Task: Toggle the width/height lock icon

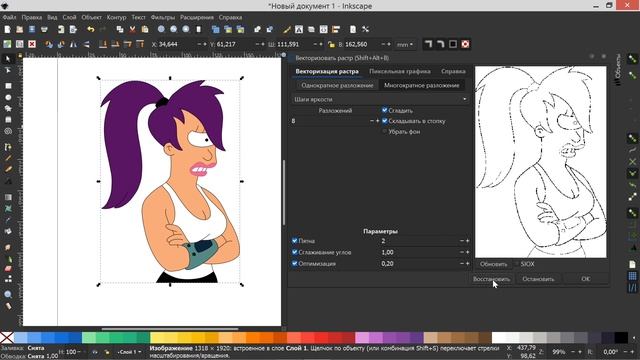Action: (331, 44)
